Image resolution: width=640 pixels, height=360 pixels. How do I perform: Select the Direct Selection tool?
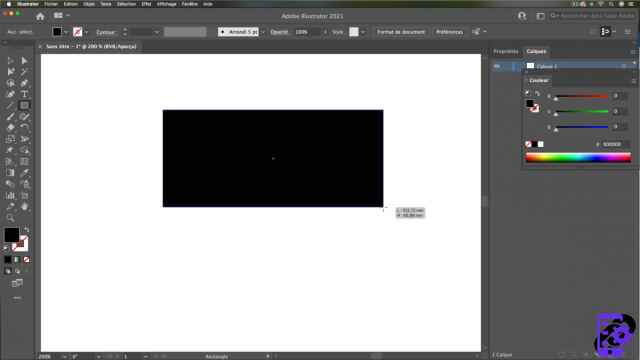pyautogui.click(x=24, y=61)
